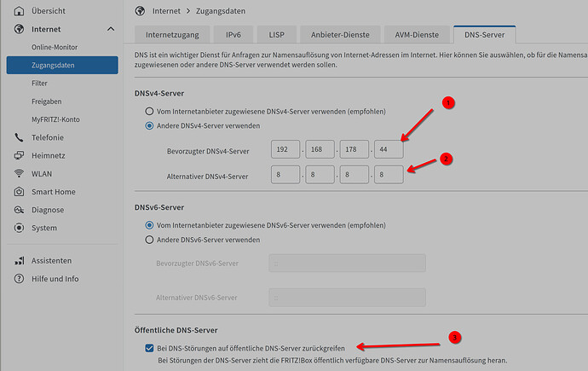Click the Alternativer DNSv6-Server field
This screenshot has height=371, width=588.
pos(347,298)
